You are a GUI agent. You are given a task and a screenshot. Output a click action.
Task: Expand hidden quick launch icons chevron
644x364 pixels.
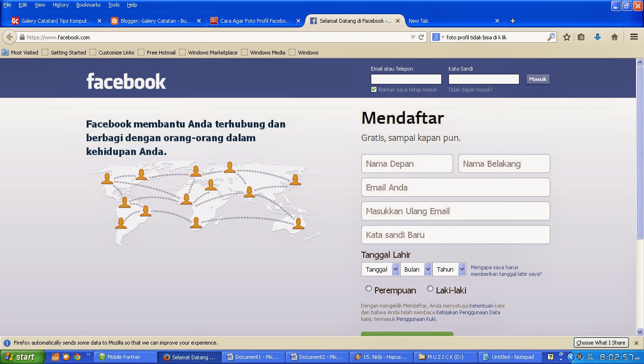[x=88, y=354]
